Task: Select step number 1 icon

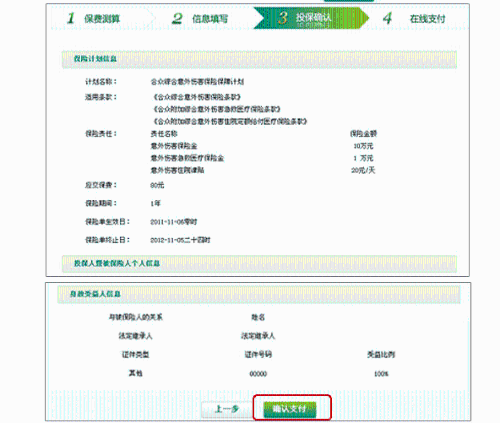Action: 71,18
